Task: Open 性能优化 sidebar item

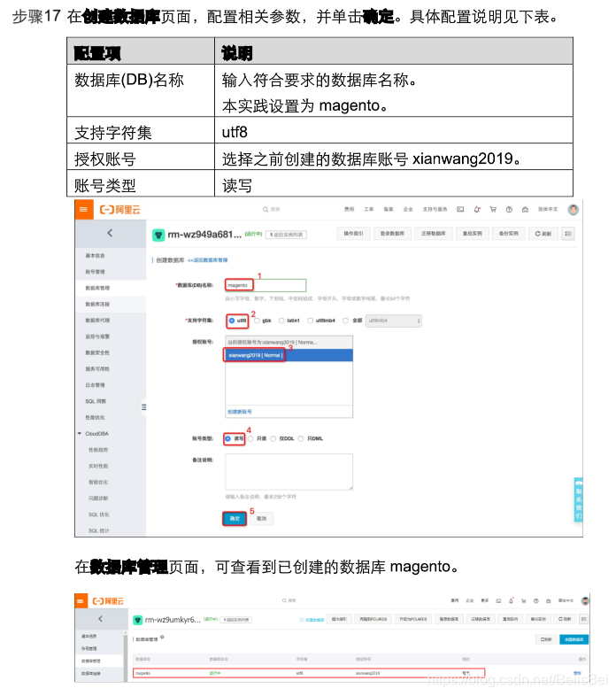Action: [95, 418]
